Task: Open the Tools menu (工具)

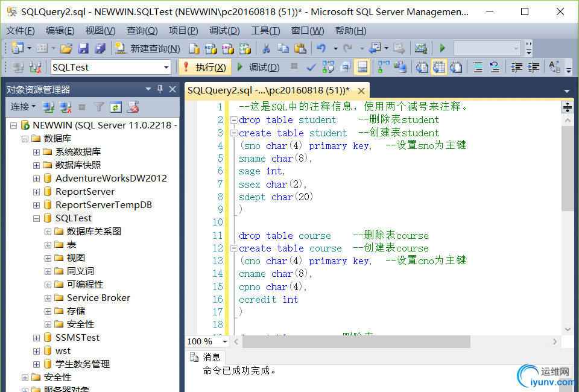Action: 265,31
